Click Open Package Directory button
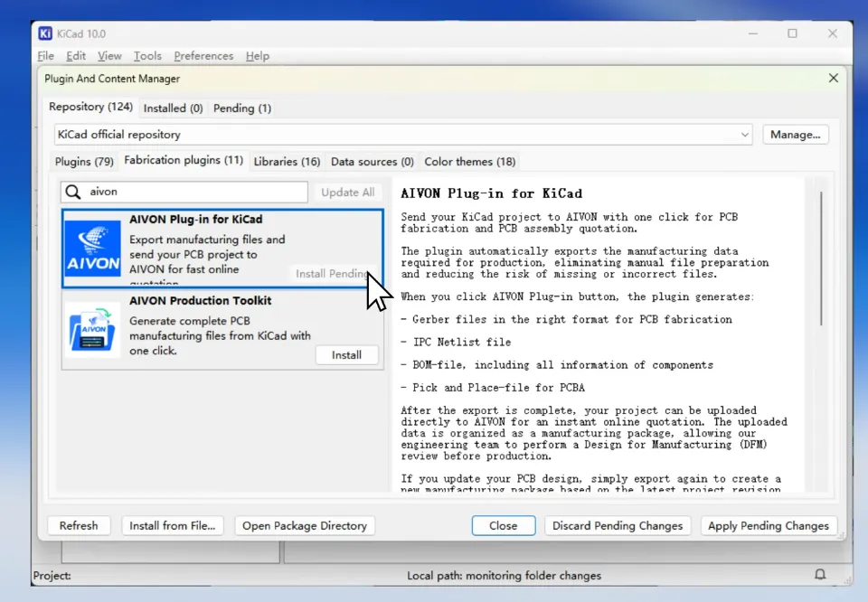The image size is (868, 602). point(305,526)
